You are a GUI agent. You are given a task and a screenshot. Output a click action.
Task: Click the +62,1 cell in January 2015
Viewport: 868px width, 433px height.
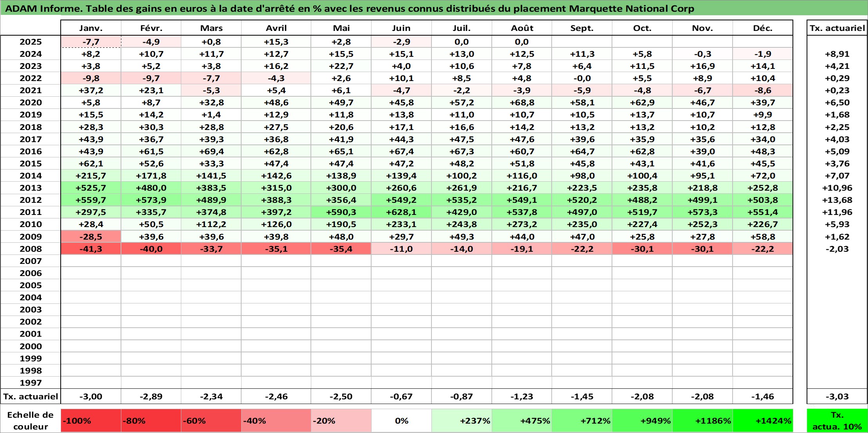coord(91,164)
